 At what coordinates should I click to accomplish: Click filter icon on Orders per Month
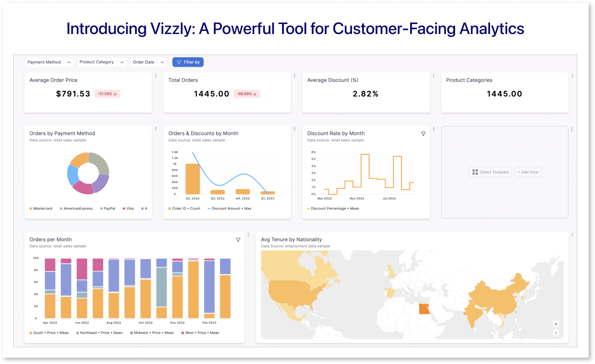pos(238,240)
